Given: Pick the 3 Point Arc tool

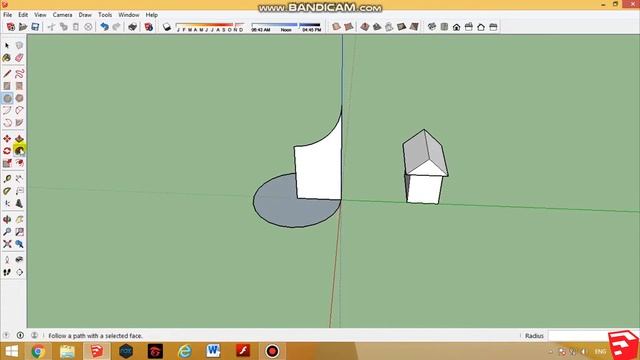Looking at the screenshot, I should pos(7,123).
